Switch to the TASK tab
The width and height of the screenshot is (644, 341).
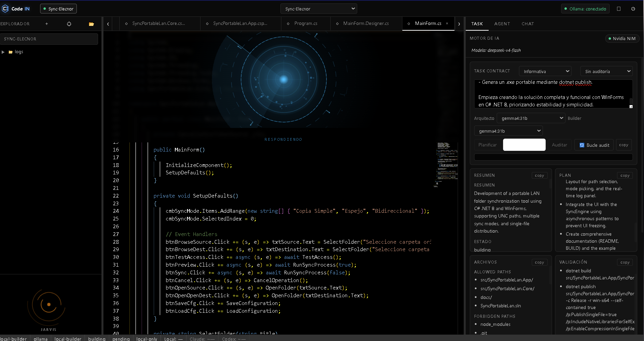point(477,24)
